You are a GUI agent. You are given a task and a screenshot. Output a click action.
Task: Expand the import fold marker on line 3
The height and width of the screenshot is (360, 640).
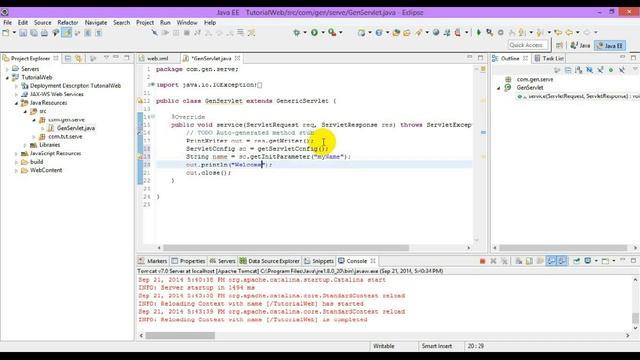click(152, 85)
